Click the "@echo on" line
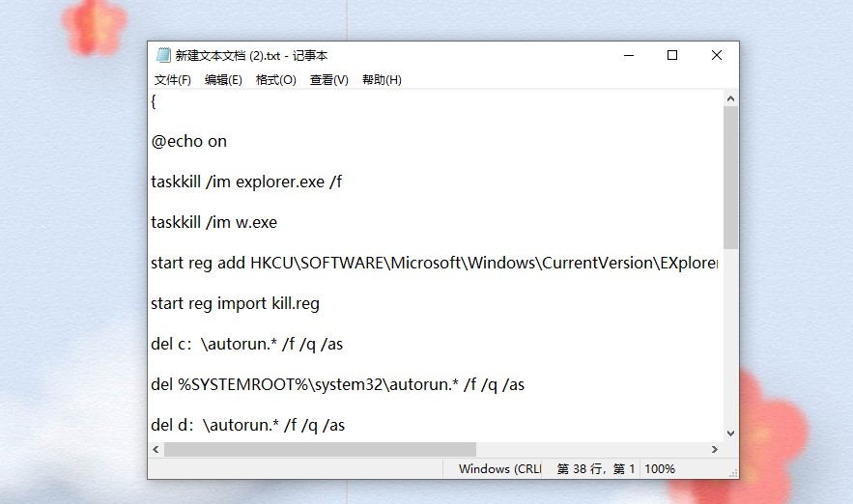The width and height of the screenshot is (853, 504). pos(188,141)
